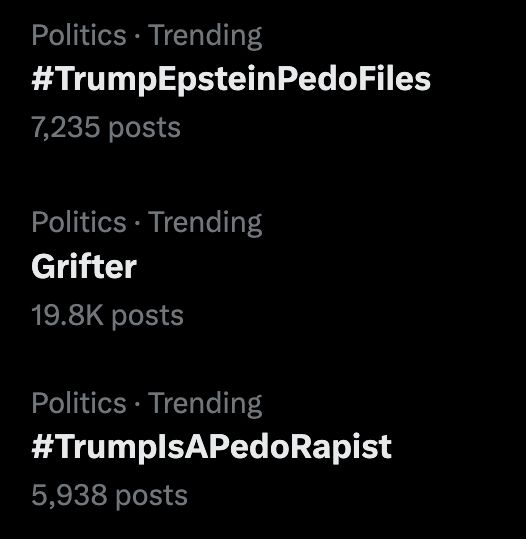
Task: Open the #TrumpIsAPedoRapist trending hashtag
Action: click(211, 448)
